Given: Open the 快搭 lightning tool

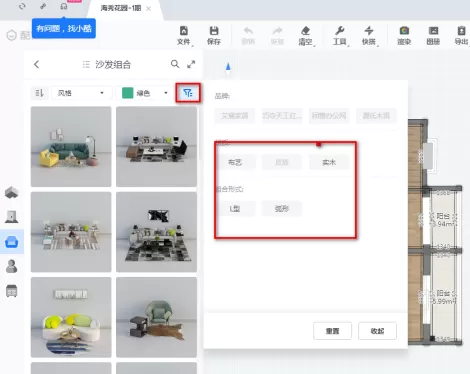Looking at the screenshot, I should pos(369,36).
